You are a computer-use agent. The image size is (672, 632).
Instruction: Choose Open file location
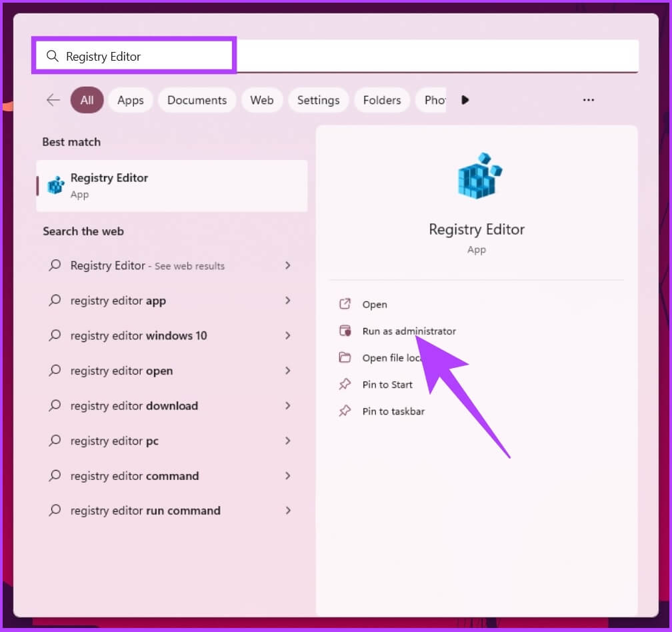[392, 358]
